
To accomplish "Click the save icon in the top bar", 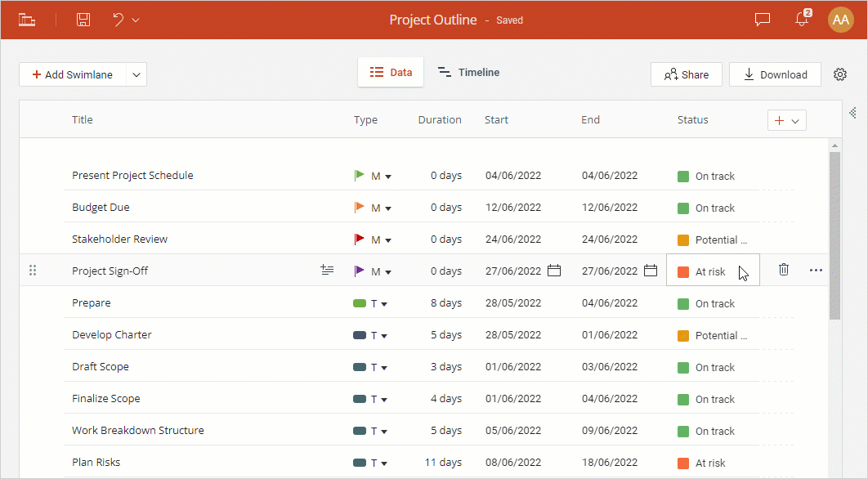I will pyautogui.click(x=83, y=20).
